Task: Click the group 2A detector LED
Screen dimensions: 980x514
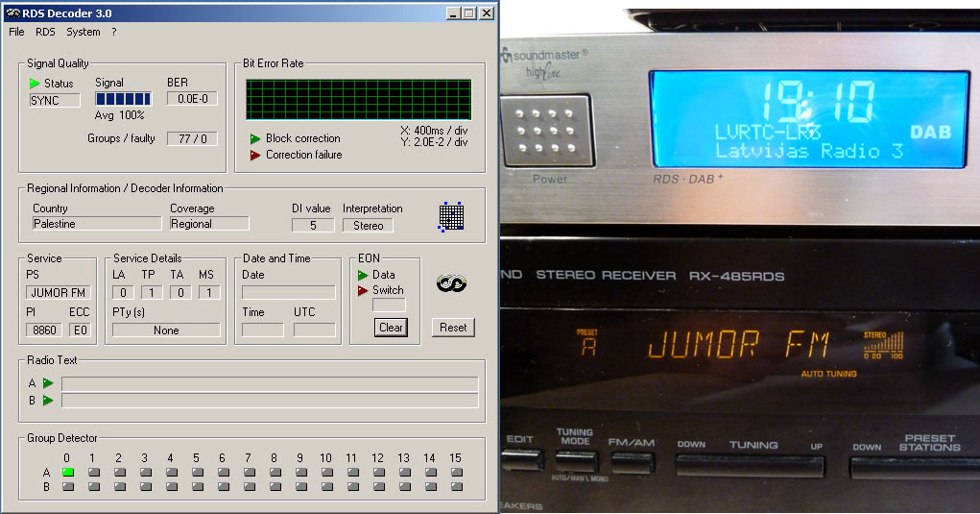Action: point(120,472)
